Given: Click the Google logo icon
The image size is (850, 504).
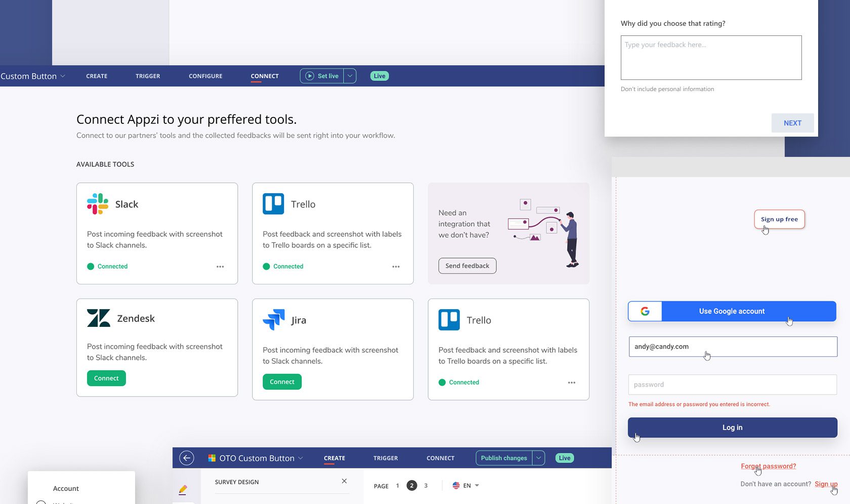Looking at the screenshot, I should click(645, 311).
